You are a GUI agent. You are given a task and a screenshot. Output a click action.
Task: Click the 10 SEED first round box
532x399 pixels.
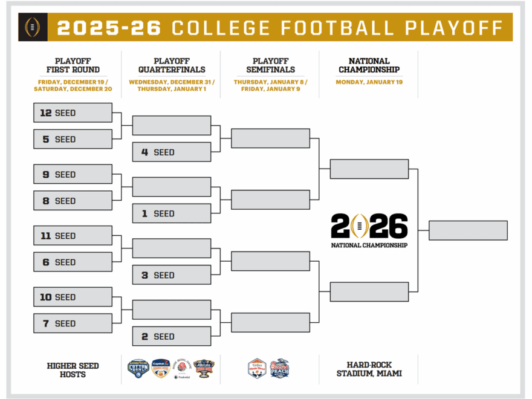pyautogui.click(x=73, y=297)
